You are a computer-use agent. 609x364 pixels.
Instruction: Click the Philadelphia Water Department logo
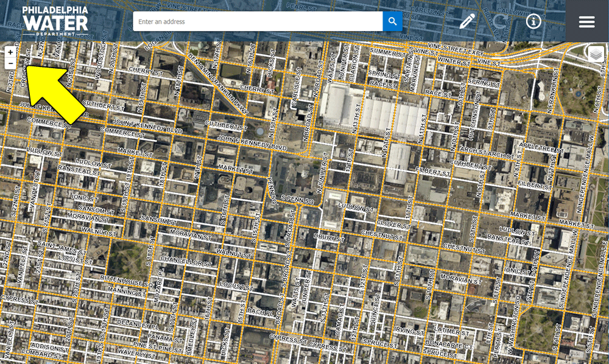(x=55, y=21)
